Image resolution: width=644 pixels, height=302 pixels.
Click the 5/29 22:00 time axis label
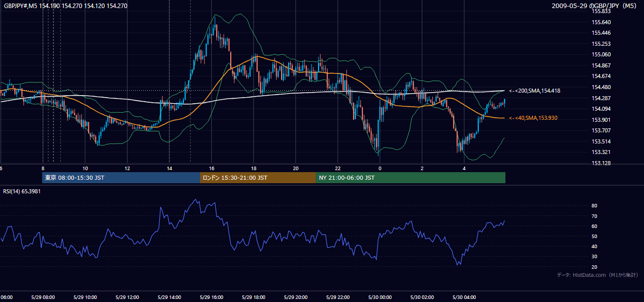tap(338, 297)
